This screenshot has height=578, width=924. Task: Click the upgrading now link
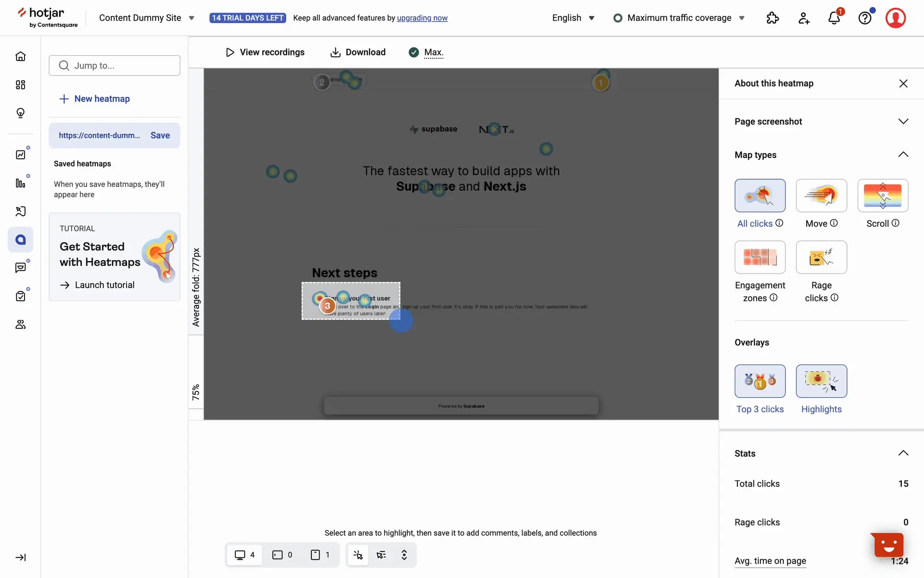click(x=422, y=18)
